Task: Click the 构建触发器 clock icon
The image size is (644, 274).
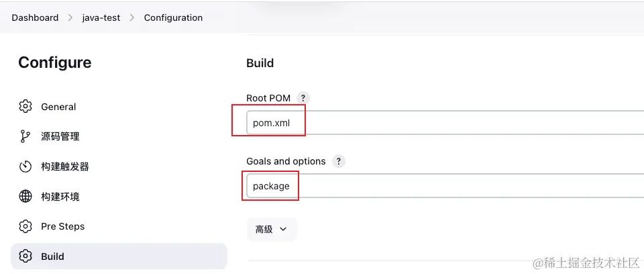Action: pos(25,167)
